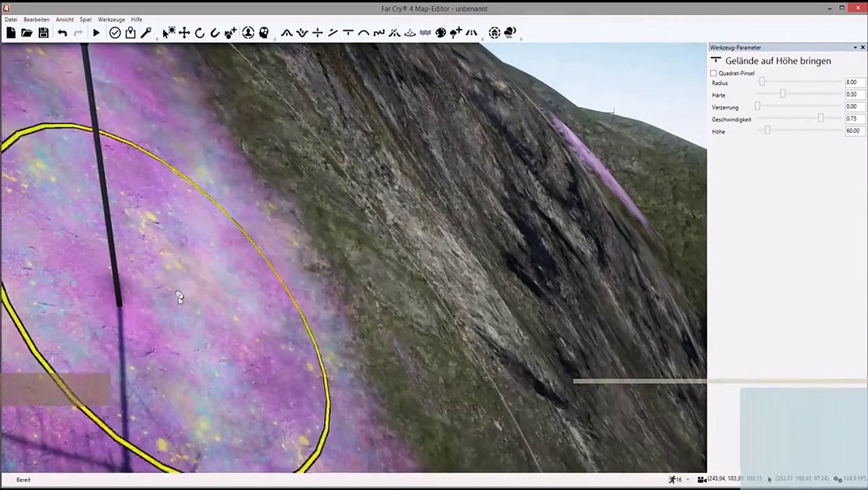Click the last toolbar icon with clouds
Screen dimensions: 868x490
[510, 33]
